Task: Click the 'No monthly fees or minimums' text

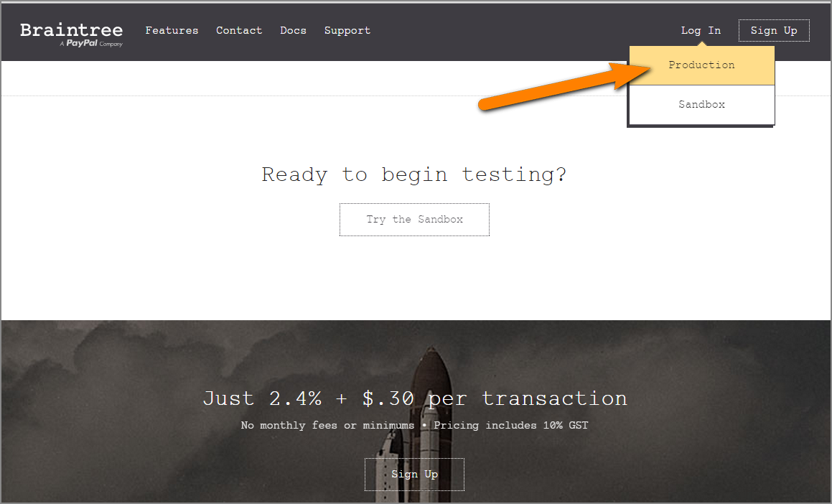Action: 327,426
